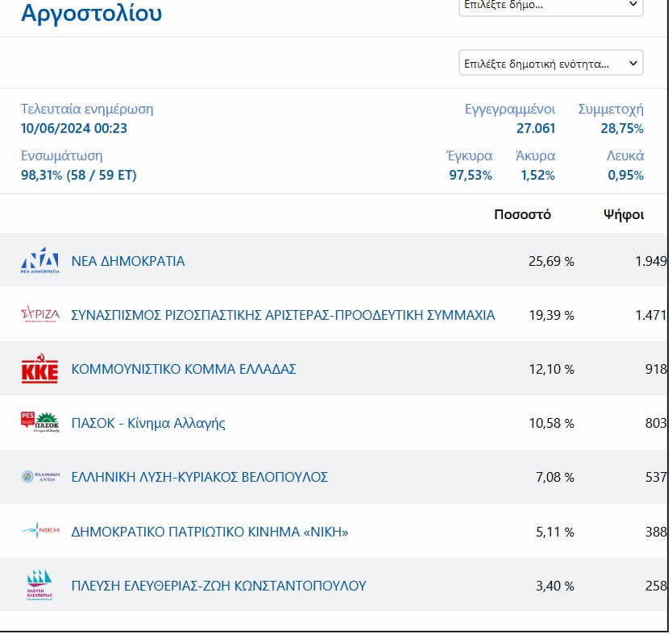Select the '5,11 %' percentage for ΝΙΚΗ
Image resolution: width=672 pixels, height=634 pixels.
(x=555, y=532)
